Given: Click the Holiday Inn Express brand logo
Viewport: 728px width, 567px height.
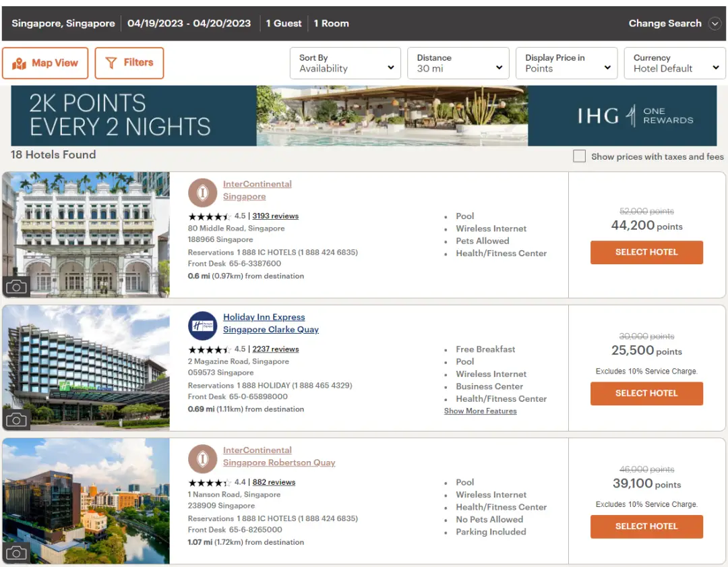Looking at the screenshot, I should tap(202, 326).
